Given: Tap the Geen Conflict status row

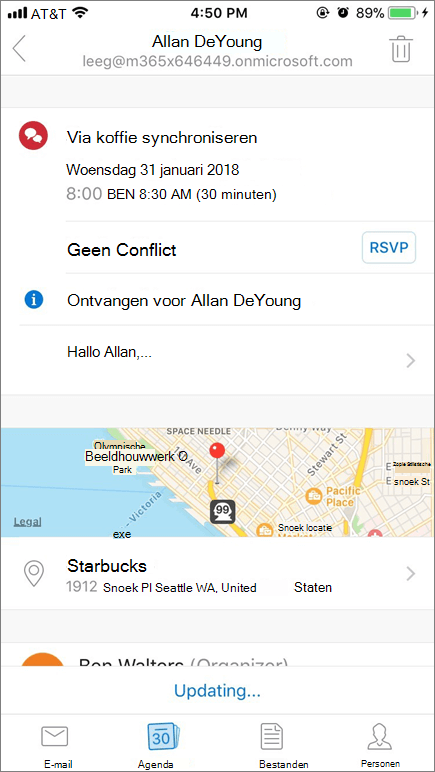Looking at the screenshot, I should tap(242, 250).
